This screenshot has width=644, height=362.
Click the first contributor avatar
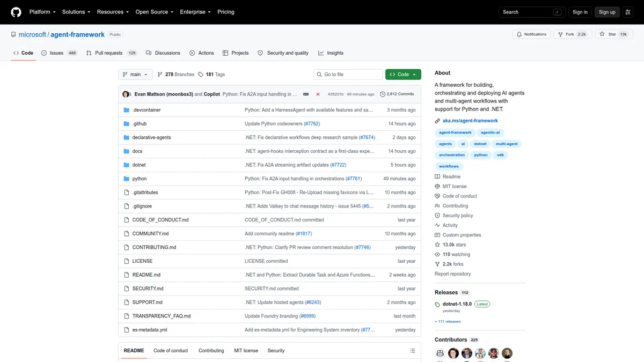pos(440,353)
